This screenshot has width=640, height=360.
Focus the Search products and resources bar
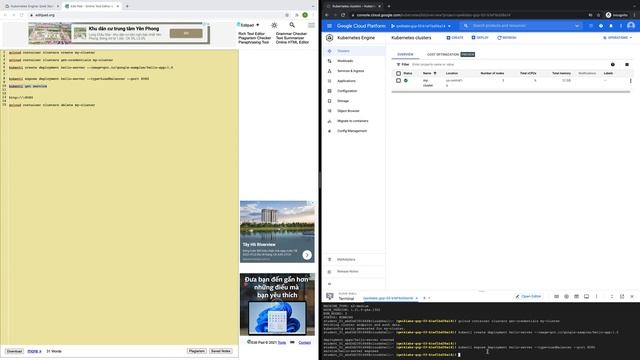pyautogui.click(x=520, y=26)
